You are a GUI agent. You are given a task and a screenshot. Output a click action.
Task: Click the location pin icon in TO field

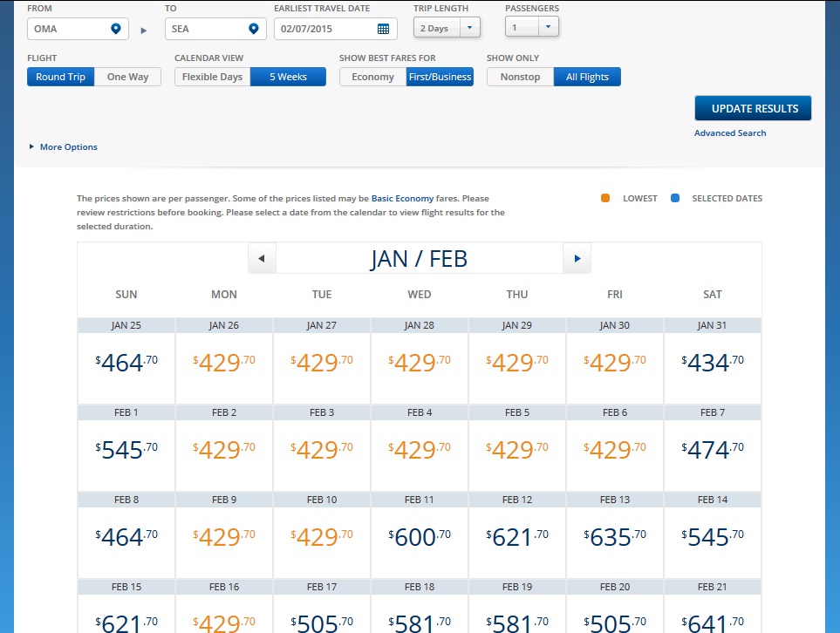pyautogui.click(x=253, y=29)
